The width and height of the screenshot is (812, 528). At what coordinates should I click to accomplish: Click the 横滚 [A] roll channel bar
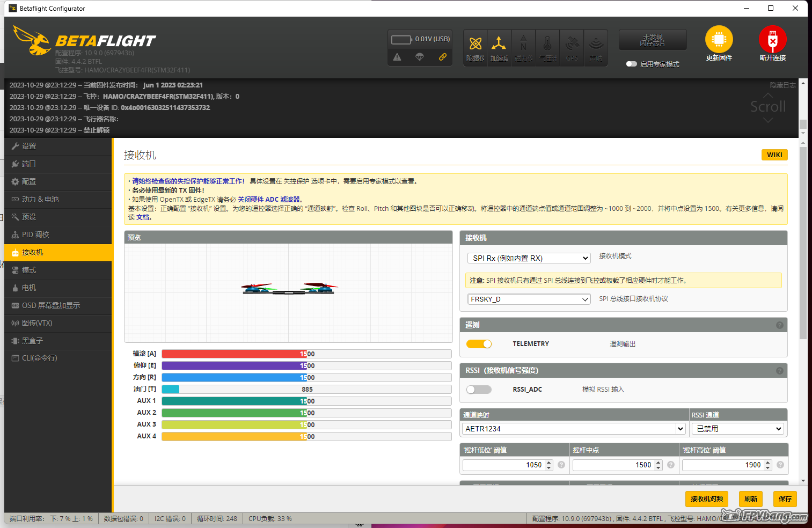click(306, 354)
